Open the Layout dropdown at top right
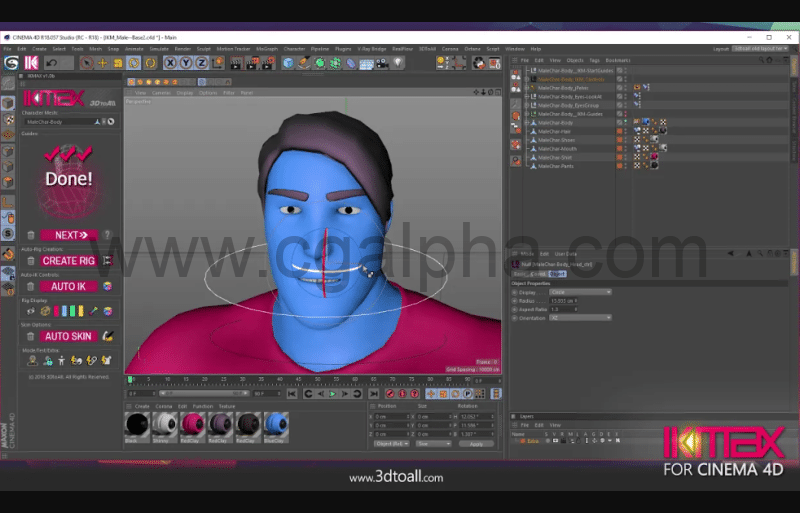 click(x=760, y=49)
